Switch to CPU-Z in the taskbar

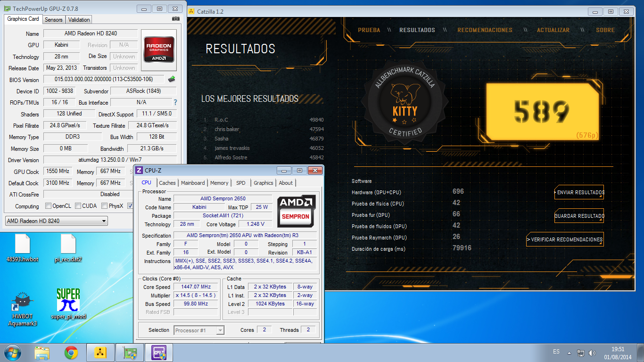coord(158,353)
